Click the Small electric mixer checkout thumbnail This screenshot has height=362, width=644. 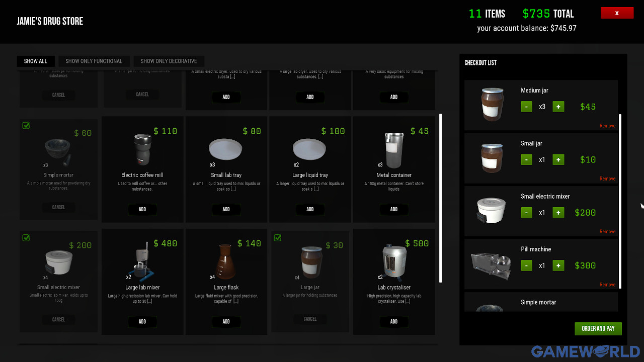tap(491, 211)
